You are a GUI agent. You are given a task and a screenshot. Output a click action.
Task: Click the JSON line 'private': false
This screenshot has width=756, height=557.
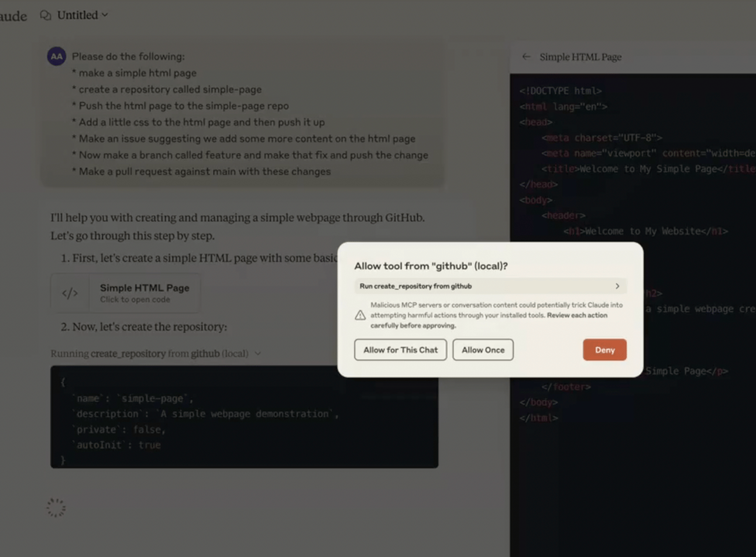pos(119,429)
